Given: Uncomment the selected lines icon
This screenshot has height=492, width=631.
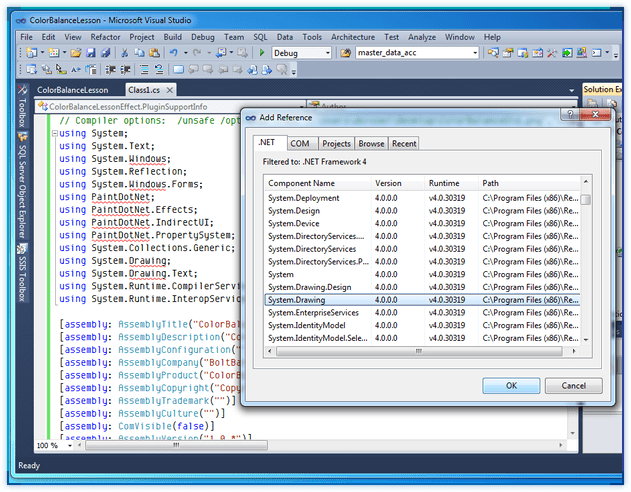Looking at the screenshot, I should (159, 70).
